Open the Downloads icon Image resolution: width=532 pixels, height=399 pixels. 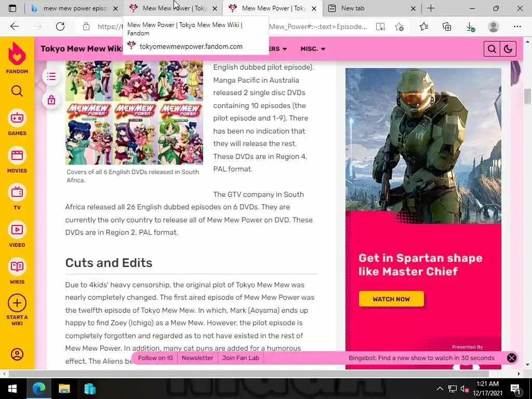pos(470,27)
